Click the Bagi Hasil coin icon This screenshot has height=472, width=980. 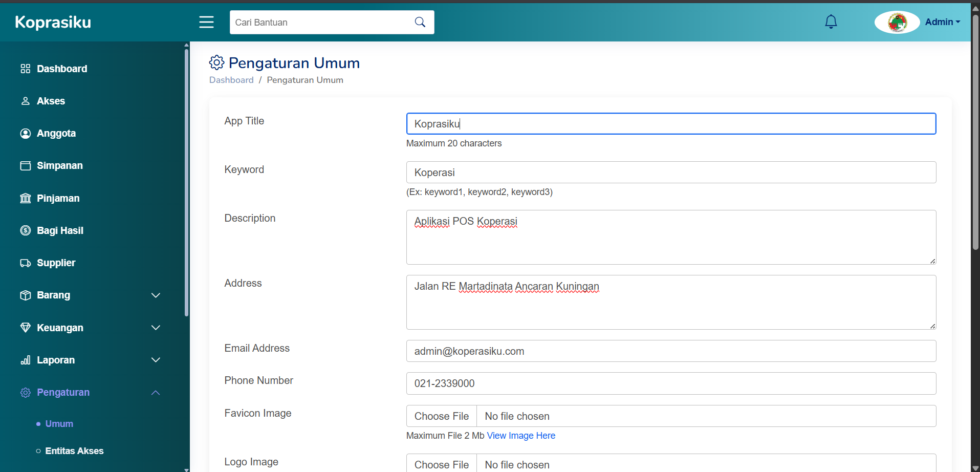click(x=25, y=230)
